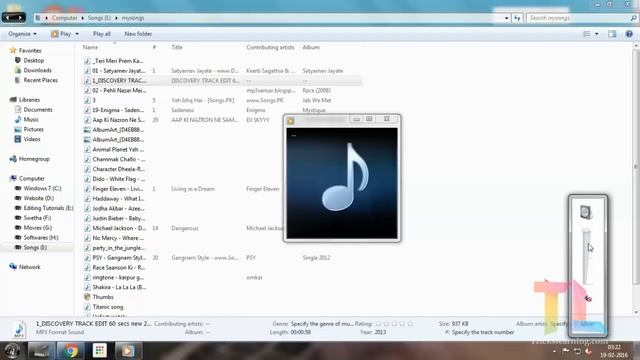Image resolution: width=640 pixels, height=360 pixels.
Task: Open the Softwares (H:) drive
Action: (41, 238)
